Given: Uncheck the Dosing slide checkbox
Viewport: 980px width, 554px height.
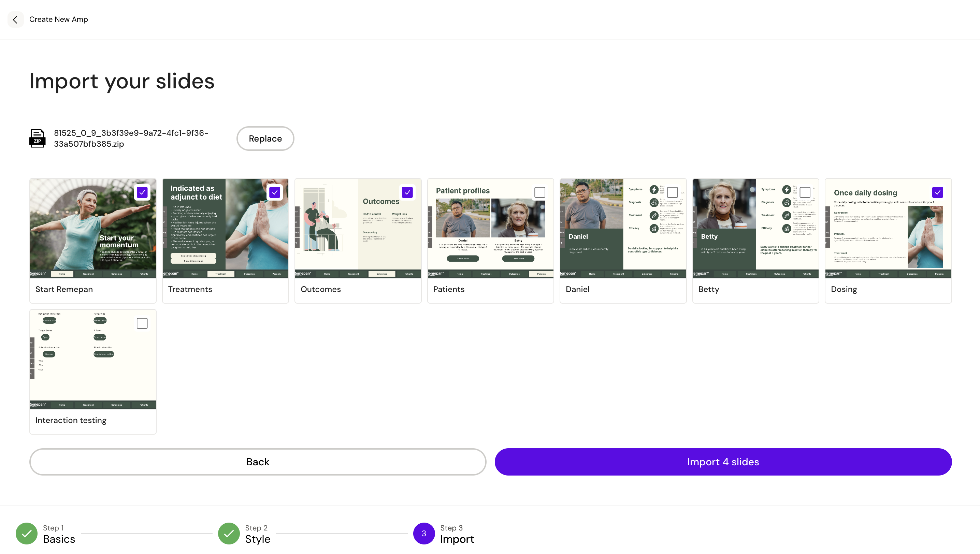Looking at the screenshot, I should 937,192.
